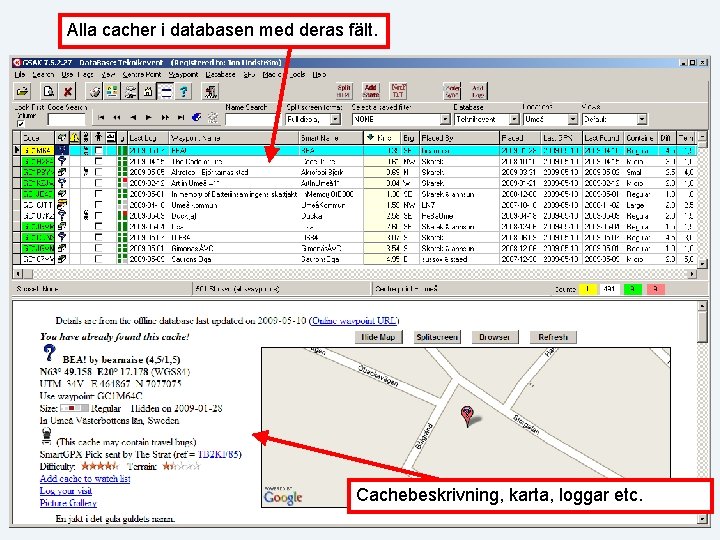Click the grid horizontal scrollbar right arrow

pyautogui.click(x=692, y=273)
